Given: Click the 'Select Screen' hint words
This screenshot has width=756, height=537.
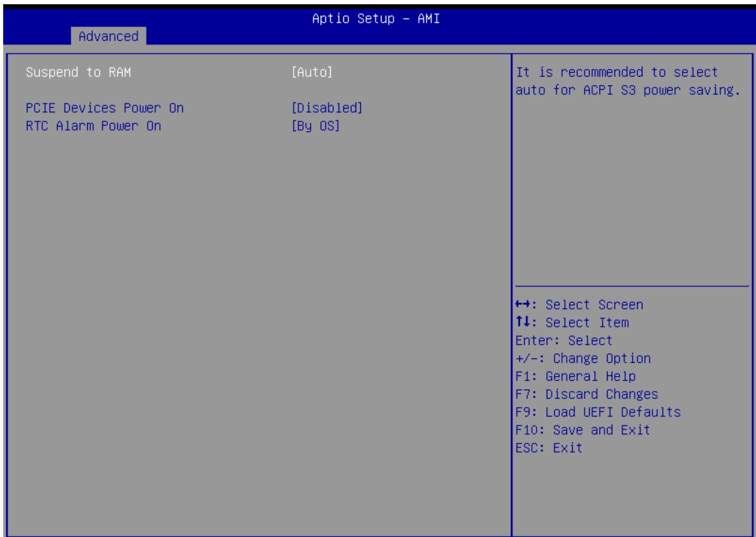Looking at the screenshot, I should [x=594, y=305].
